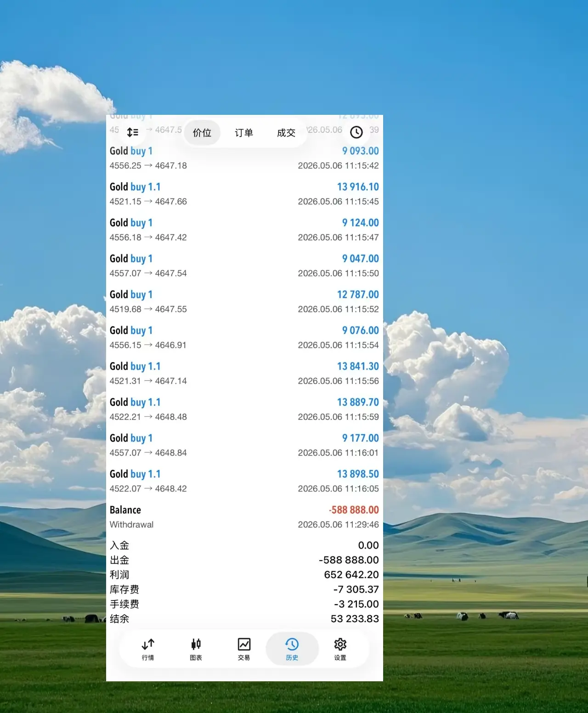Switch to the 订单 tab
Screen dimensions: 588x713
[x=244, y=133]
